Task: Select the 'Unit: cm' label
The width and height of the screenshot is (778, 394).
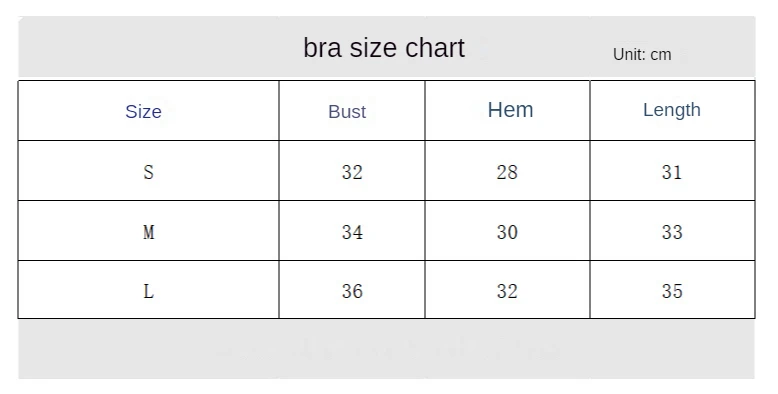Action: pyautogui.click(x=642, y=54)
